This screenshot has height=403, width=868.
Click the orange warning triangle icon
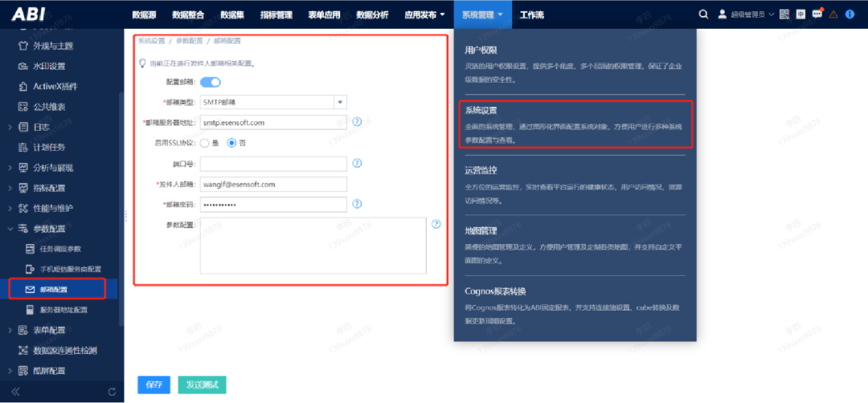833,14
